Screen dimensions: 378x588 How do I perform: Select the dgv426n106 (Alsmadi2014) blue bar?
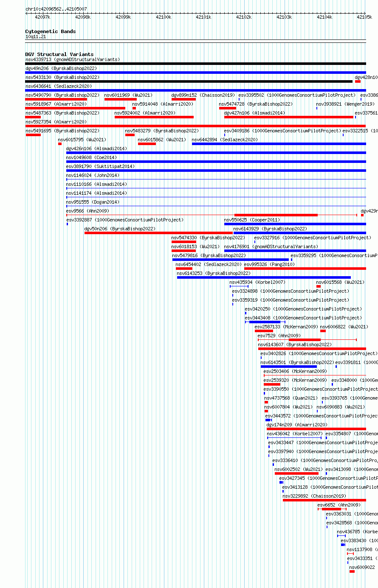coord(216,153)
